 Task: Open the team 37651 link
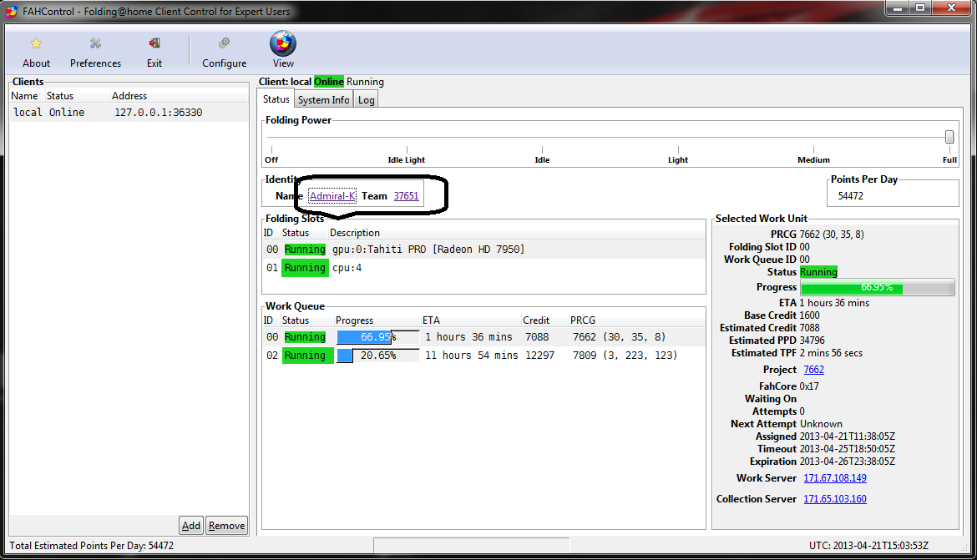coord(407,195)
